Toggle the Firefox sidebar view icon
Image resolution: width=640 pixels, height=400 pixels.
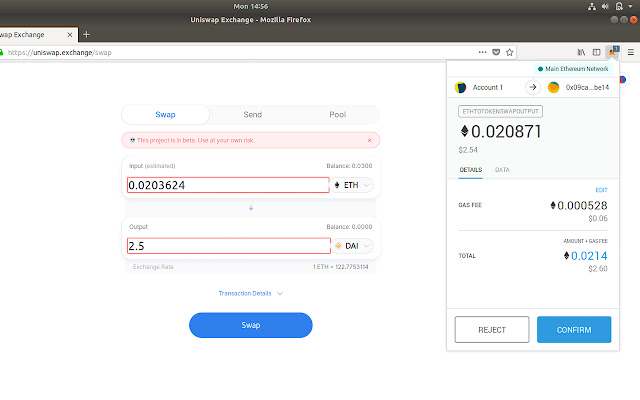(596, 52)
